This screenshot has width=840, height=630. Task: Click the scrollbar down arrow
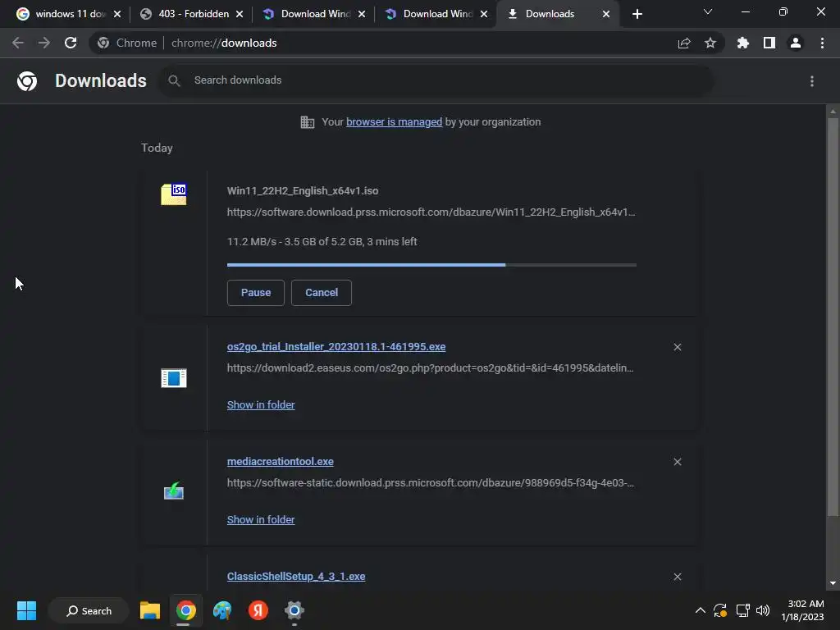pyautogui.click(x=833, y=583)
